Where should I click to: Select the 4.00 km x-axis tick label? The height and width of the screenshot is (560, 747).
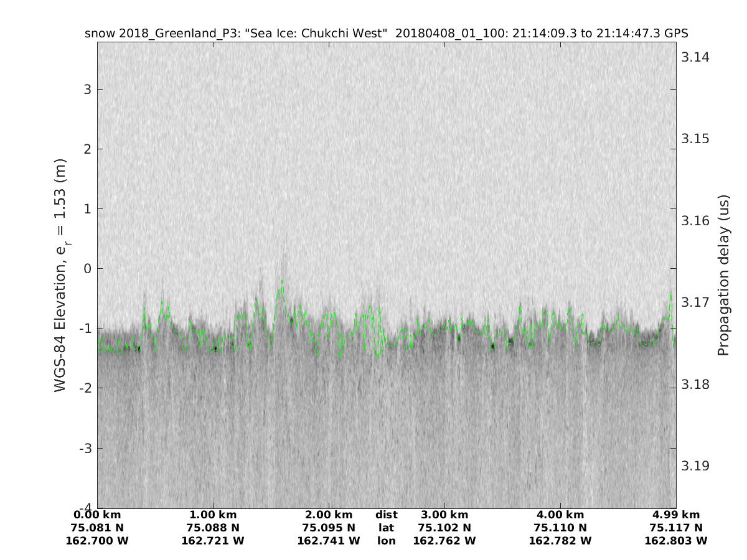(560, 515)
